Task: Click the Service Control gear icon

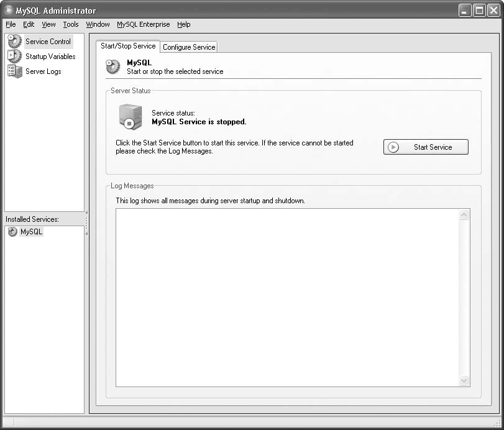Action: [x=14, y=42]
